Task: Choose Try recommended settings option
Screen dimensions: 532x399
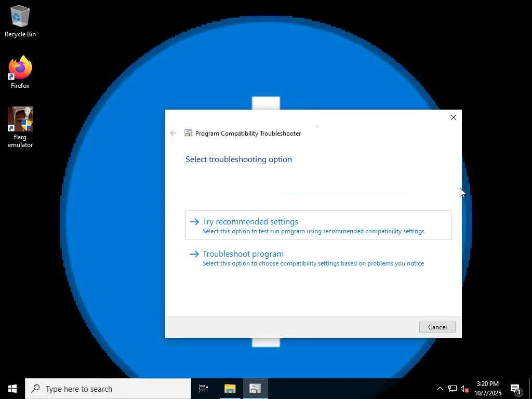Action: click(318, 225)
